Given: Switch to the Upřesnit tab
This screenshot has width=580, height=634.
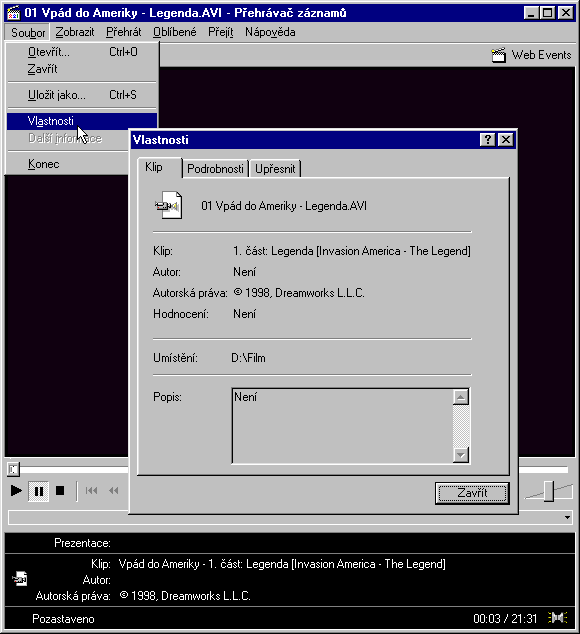Looking at the screenshot, I should 275,169.
